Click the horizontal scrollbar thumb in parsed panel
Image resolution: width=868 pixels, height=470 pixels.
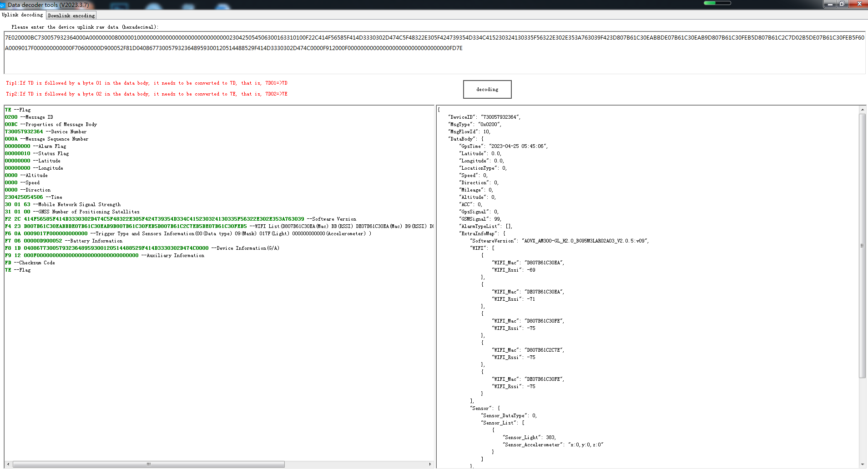pyautogui.click(x=148, y=464)
